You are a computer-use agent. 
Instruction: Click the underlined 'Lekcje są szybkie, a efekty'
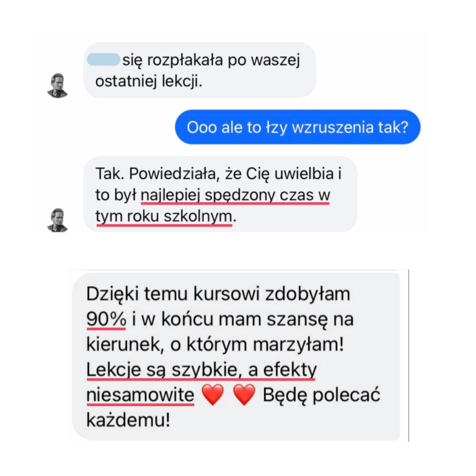[x=201, y=370]
